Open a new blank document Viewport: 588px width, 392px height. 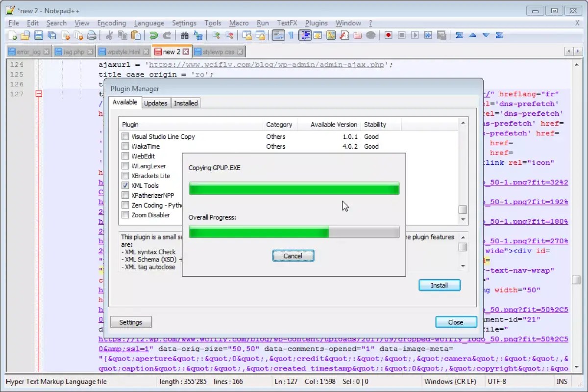(x=13, y=35)
